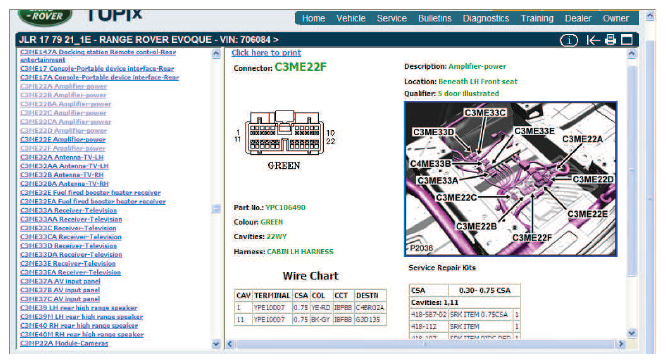Image resolution: width=666 pixels, height=363 pixels.
Task: Click the Land Rover logo
Action: click(45, 17)
